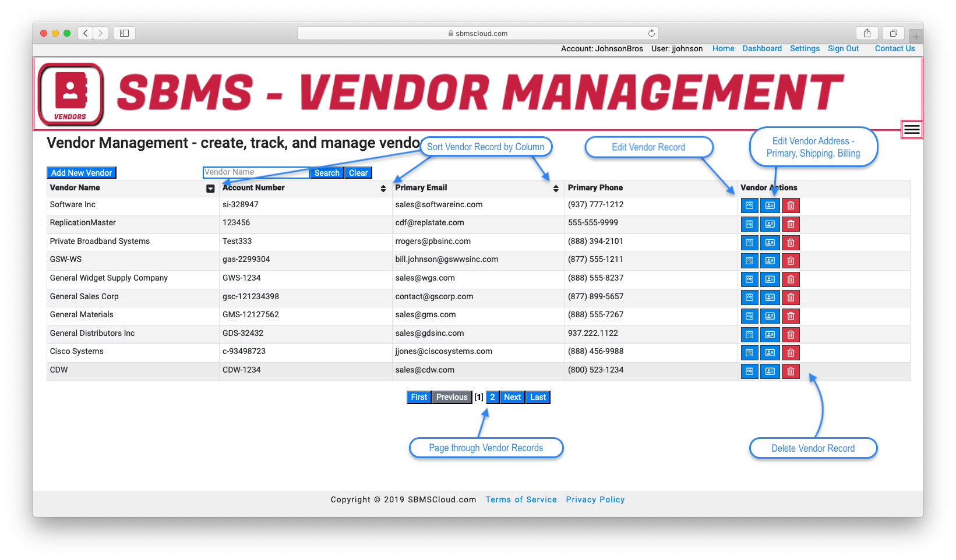Image resolution: width=956 pixels, height=560 pixels.
Task: Select phone number (877) 899-5657
Action: pyautogui.click(x=595, y=297)
